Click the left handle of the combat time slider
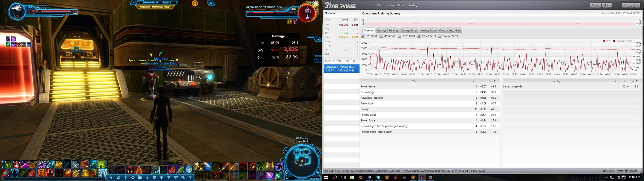The width and height of the screenshot is (644, 181). pos(363,22)
